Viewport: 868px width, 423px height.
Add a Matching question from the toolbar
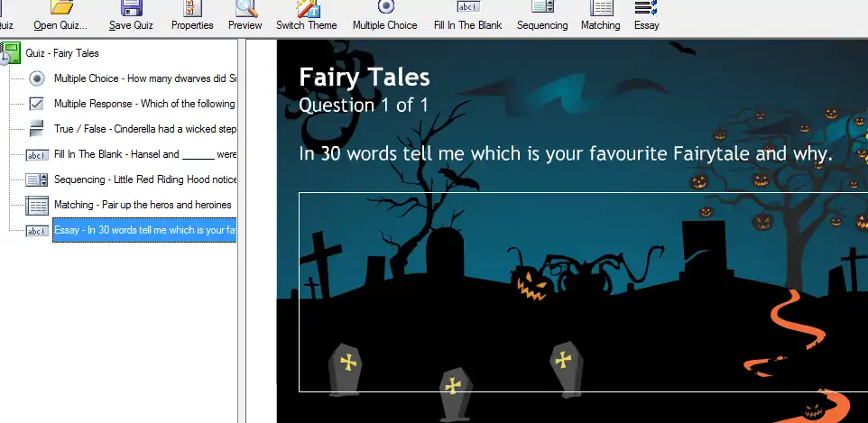point(600,8)
